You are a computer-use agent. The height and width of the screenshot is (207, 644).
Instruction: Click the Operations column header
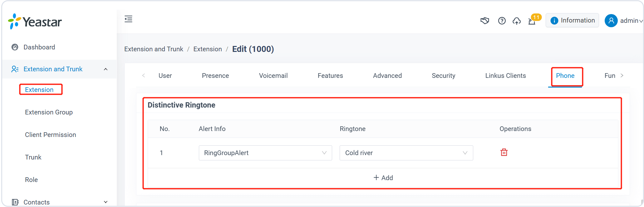coord(515,129)
